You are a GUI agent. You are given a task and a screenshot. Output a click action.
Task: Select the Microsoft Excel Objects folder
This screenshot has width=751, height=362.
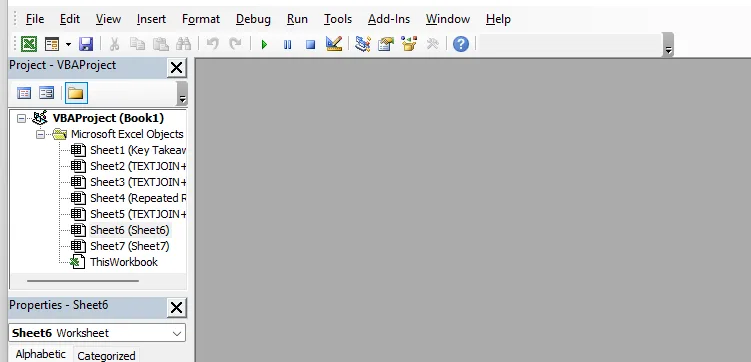(x=127, y=134)
